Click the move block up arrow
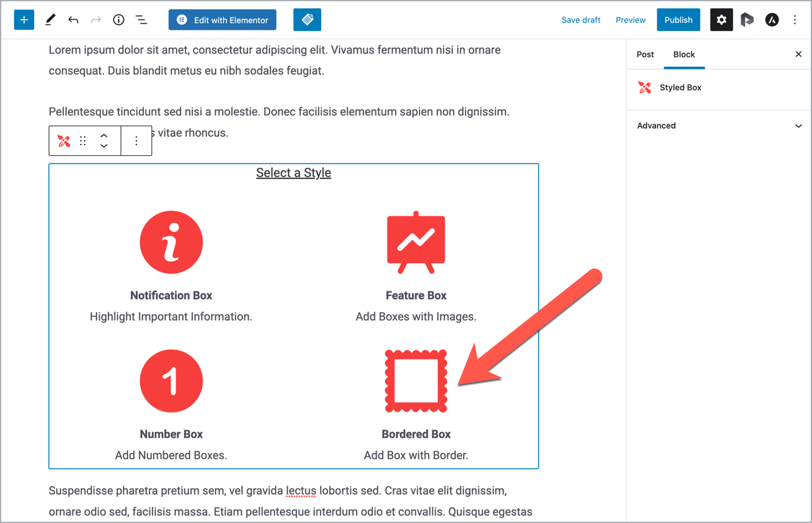Screen dimensions: 812x523 103,136
